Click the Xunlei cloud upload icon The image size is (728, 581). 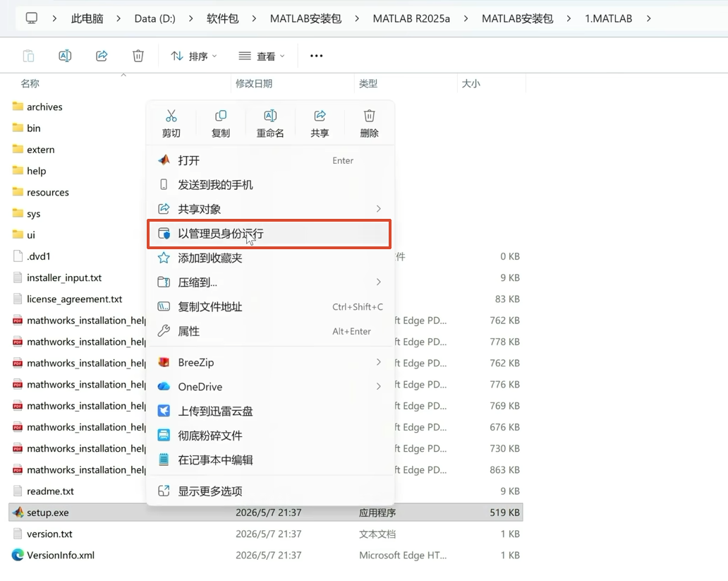click(164, 411)
